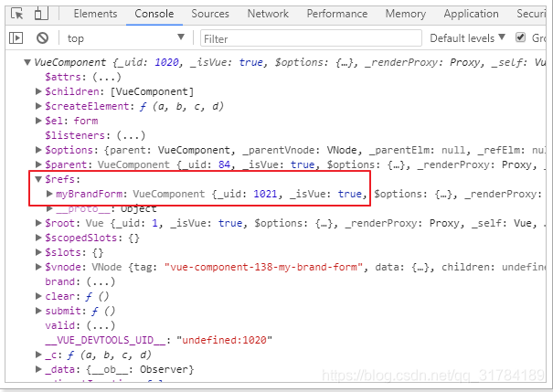Image resolution: width=553 pixels, height=392 pixels.
Task: Expand the $scopedSlots property
Action: (x=38, y=238)
